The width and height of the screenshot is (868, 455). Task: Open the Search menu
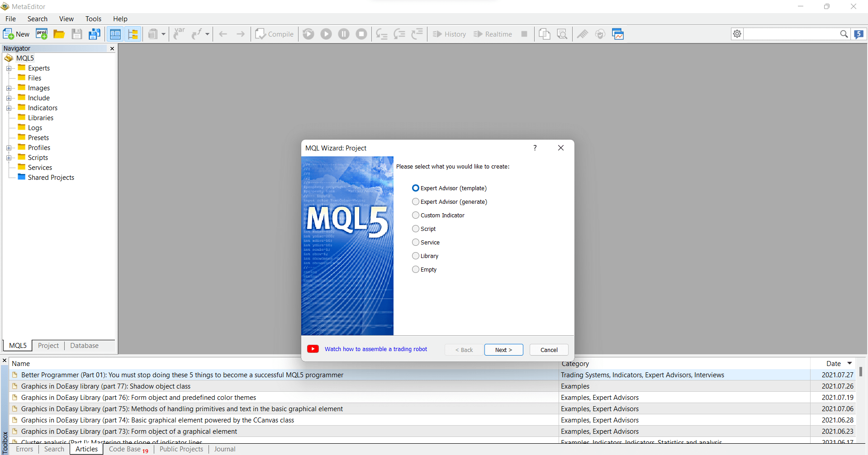click(x=38, y=19)
